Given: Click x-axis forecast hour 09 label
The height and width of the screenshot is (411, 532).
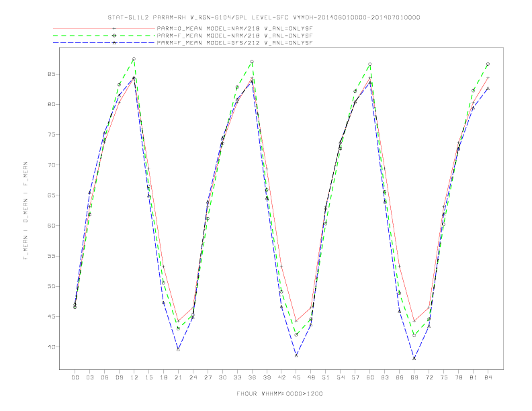Looking at the screenshot, I should [x=119, y=377].
